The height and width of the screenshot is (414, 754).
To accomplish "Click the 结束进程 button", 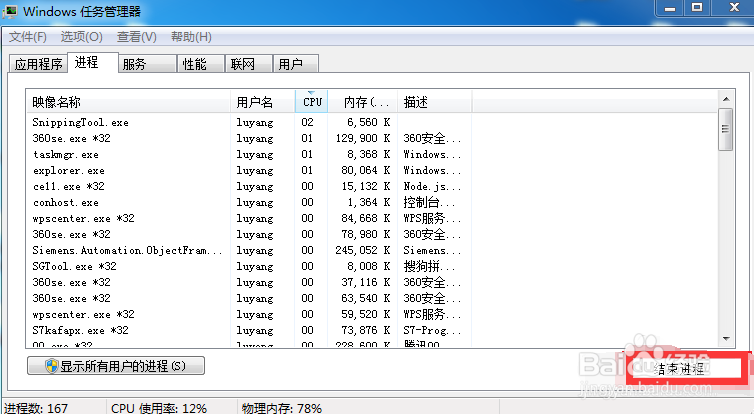I will point(686,369).
